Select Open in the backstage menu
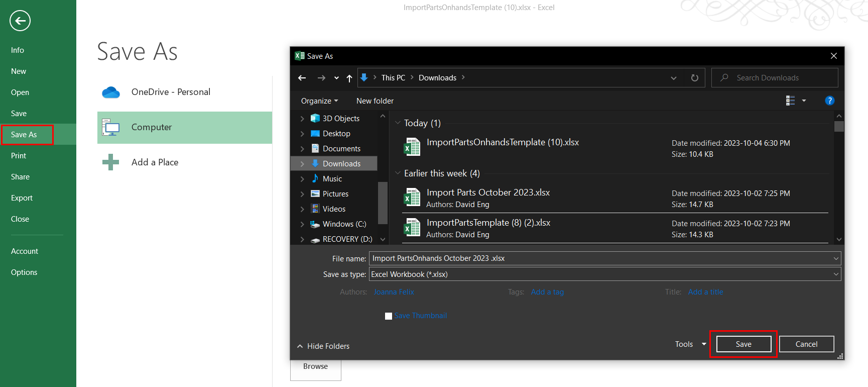Image resolution: width=868 pixels, height=387 pixels. (20, 92)
